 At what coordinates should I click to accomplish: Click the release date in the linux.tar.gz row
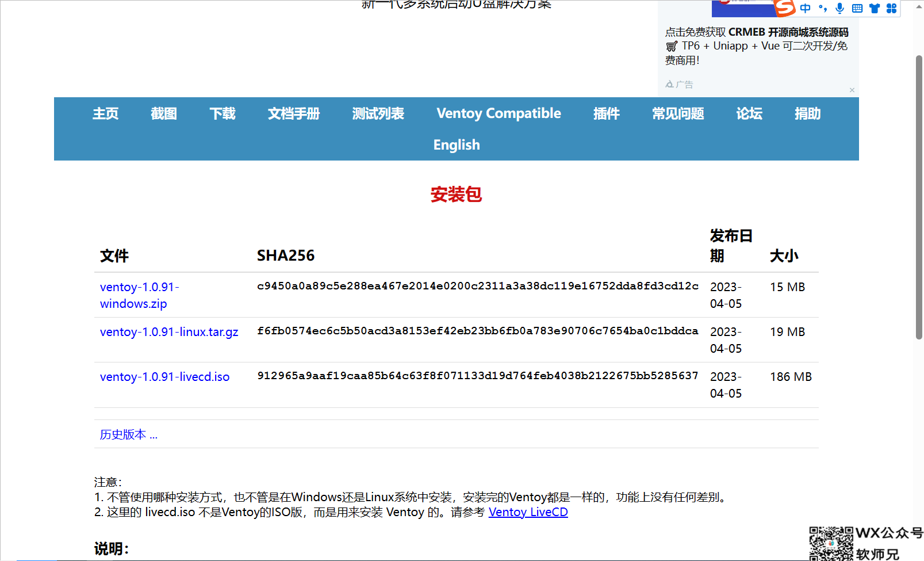pos(726,340)
